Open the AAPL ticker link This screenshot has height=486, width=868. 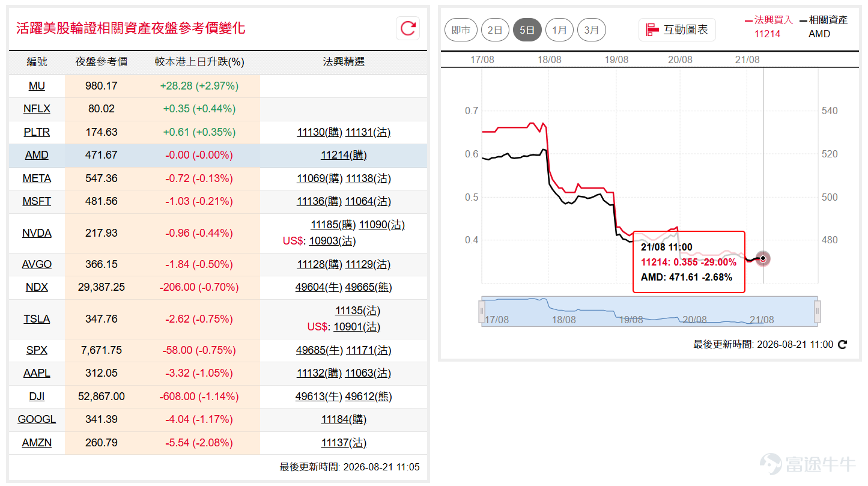[x=37, y=373]
